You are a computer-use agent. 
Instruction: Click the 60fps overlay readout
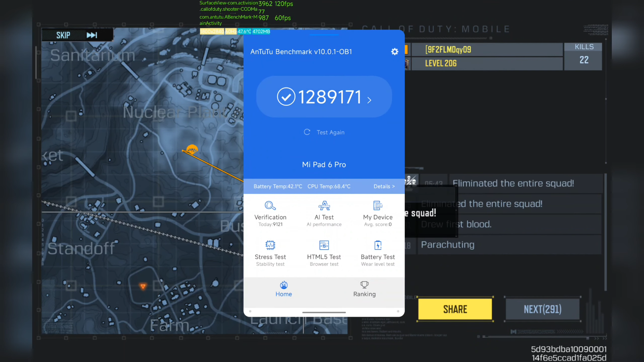282,18
